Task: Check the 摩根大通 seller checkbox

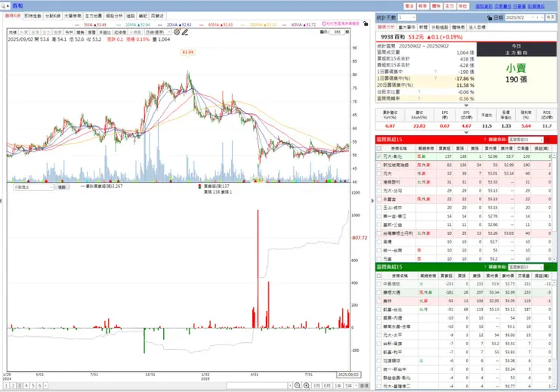Action: 379,292
